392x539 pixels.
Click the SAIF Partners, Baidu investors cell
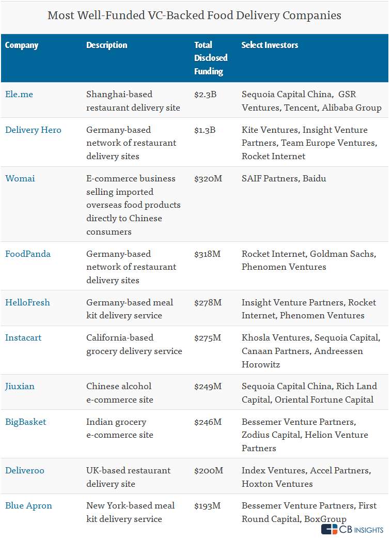pyautogui.click(x=284, y=178)
